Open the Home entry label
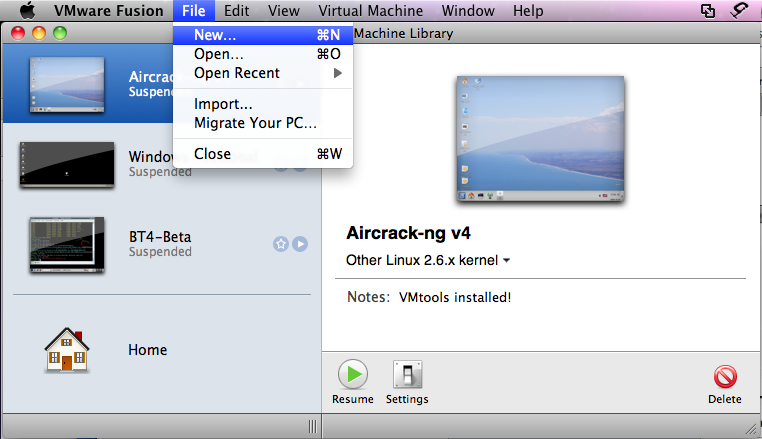 148,350
